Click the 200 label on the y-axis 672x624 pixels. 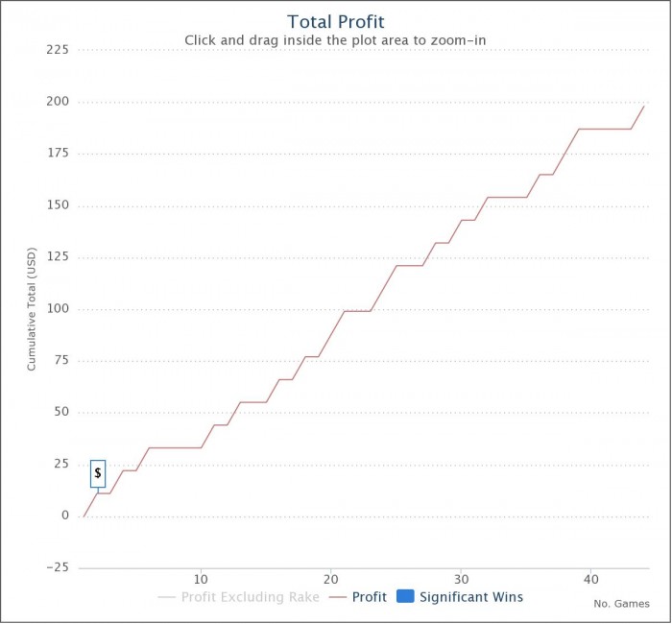[x=59, y=102]
